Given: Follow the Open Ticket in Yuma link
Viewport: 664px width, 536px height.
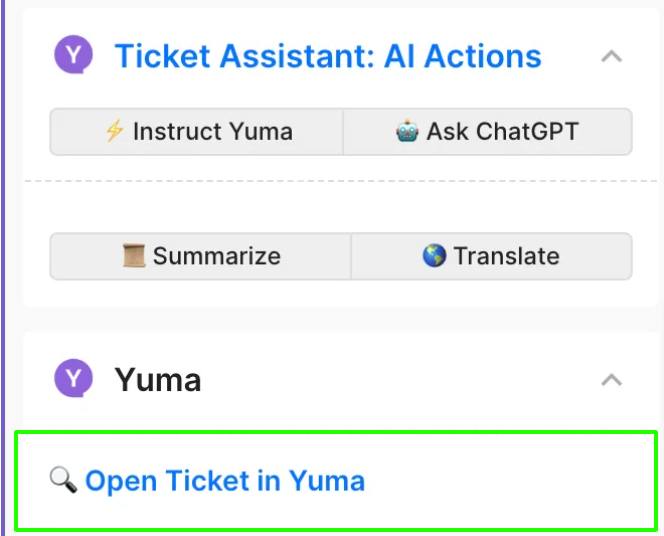Looking at the screenshot, I should pyautogui.click(x=225, y=481).
